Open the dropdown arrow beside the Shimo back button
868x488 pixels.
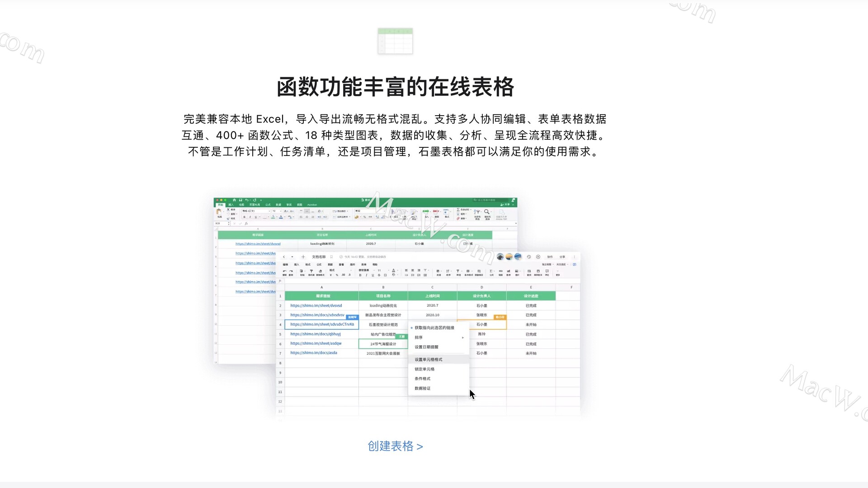[x=292, y=257]
